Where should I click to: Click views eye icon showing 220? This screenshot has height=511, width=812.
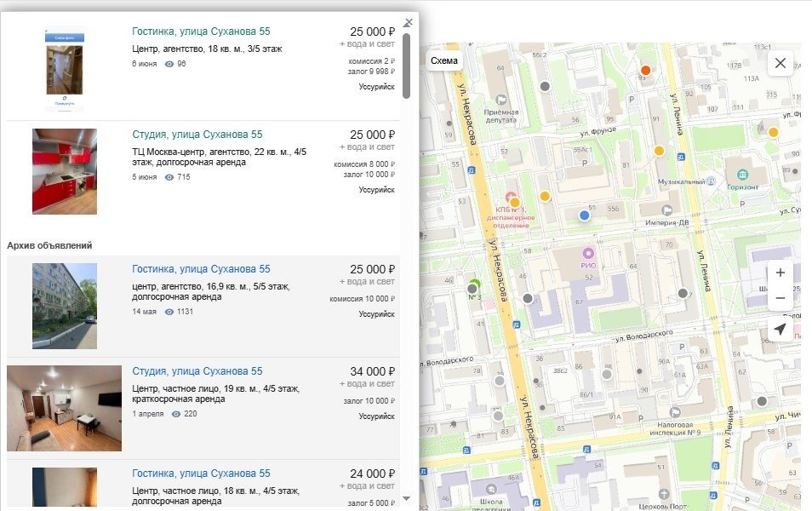point(176,414)
